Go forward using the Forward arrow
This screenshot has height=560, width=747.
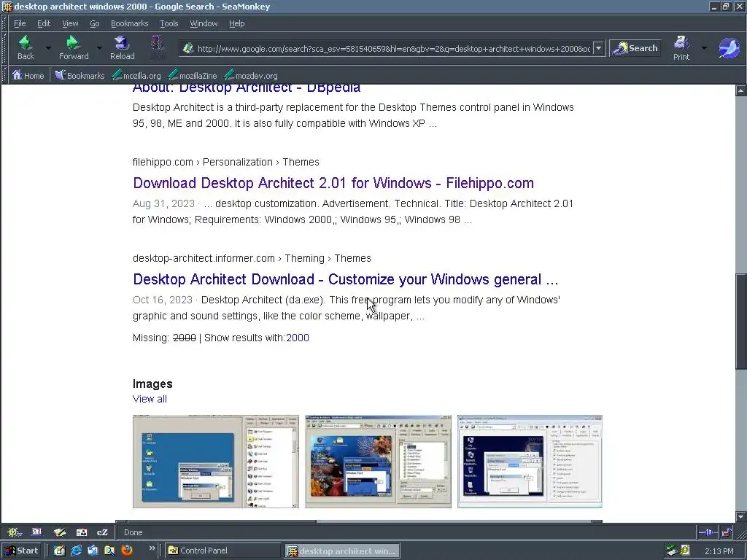pos(74,47)
